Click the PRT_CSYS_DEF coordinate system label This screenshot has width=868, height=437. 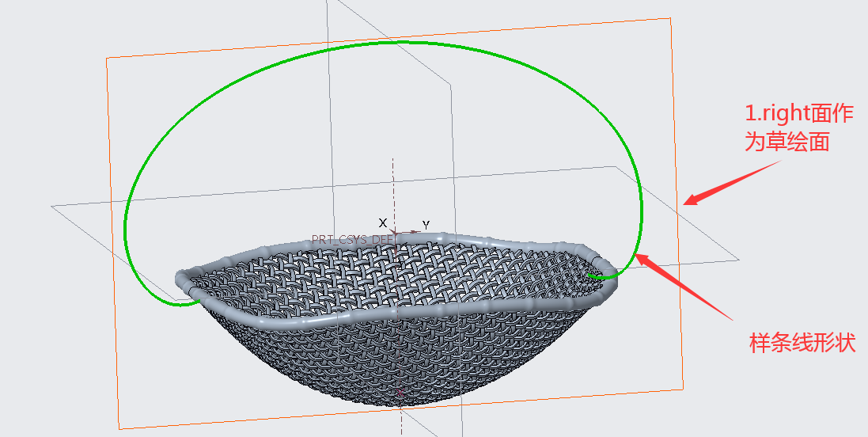coord(352,239)
